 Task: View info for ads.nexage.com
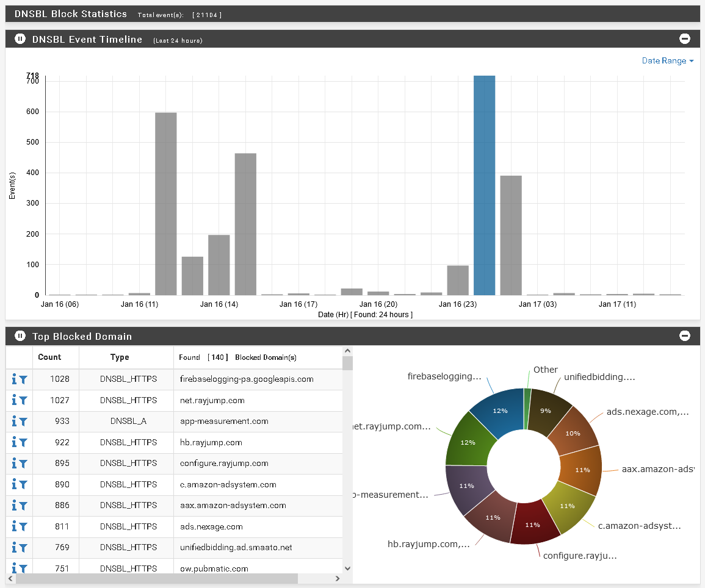click(14, 526)
